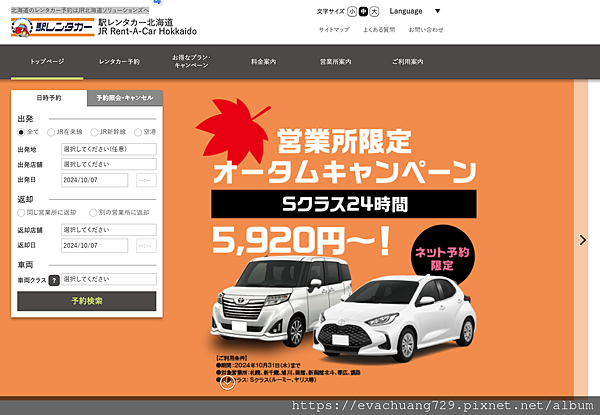
Task: Open the Language dropdown
Action: pos(415,11)
